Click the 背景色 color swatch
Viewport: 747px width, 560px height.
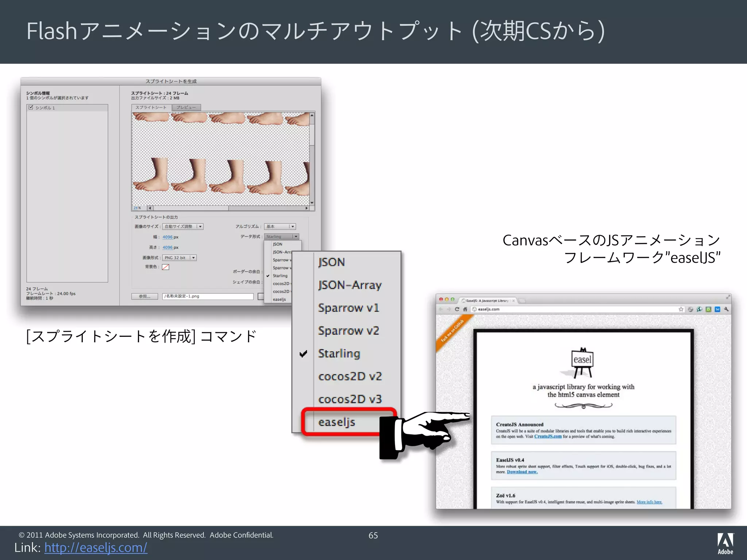[166, 267]
